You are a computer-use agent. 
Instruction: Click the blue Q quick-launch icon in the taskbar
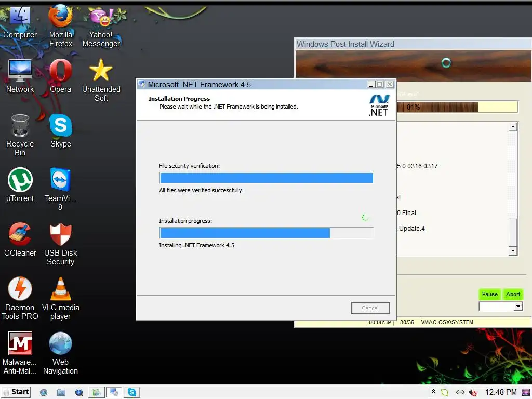click(79, 393)
